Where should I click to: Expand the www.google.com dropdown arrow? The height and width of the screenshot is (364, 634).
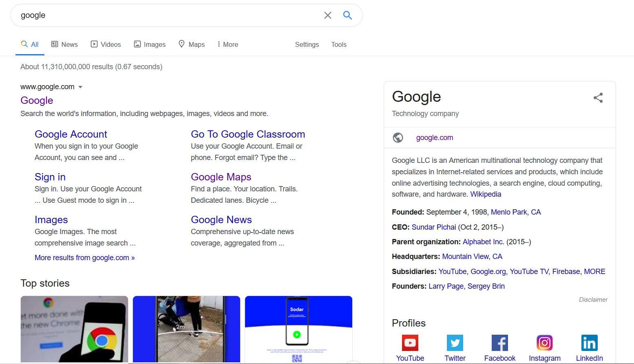(x=80, y=87)
